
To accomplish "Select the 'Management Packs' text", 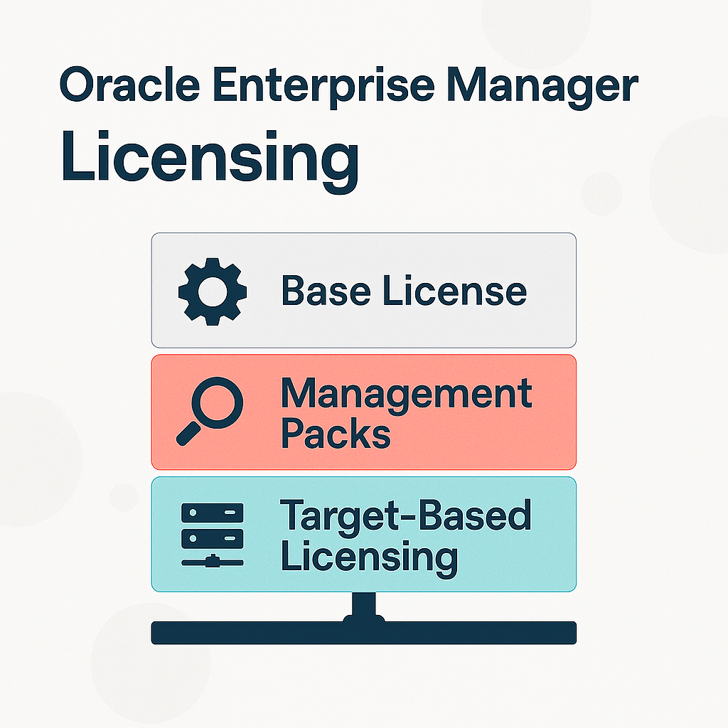I will pyautogui.click(x=406, y=413).
